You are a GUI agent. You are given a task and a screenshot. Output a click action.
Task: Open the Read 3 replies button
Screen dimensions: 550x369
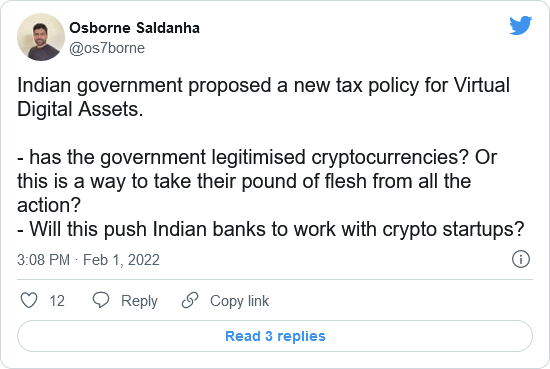[x=275, y=336]
